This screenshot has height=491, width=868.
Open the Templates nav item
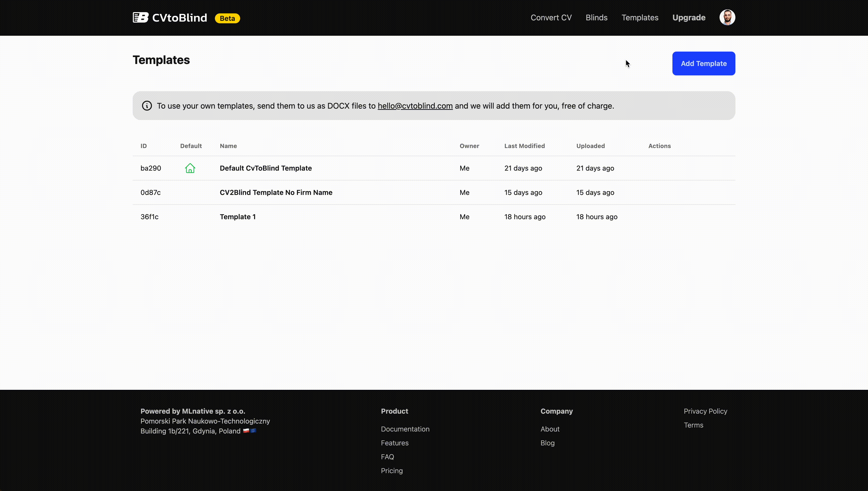point(640,18)
